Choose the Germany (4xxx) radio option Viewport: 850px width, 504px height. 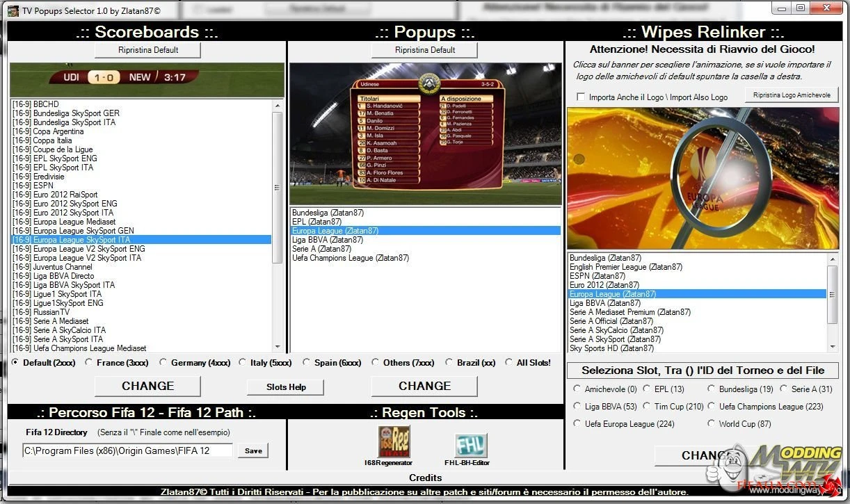(163, 362)
